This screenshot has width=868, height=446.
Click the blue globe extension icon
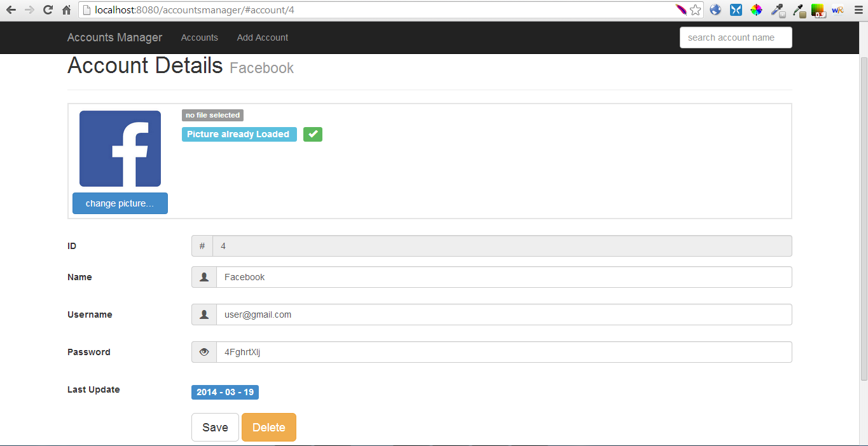coord(715,10)
